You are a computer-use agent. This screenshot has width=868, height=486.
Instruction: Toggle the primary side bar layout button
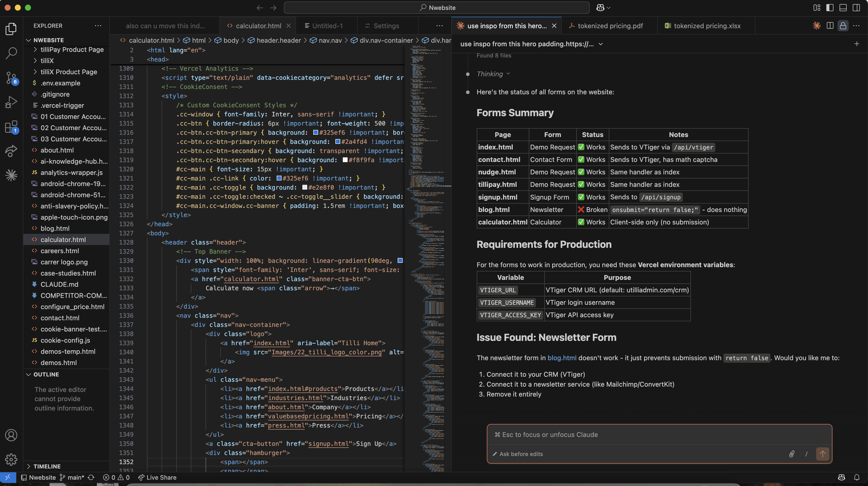[830, 7]
